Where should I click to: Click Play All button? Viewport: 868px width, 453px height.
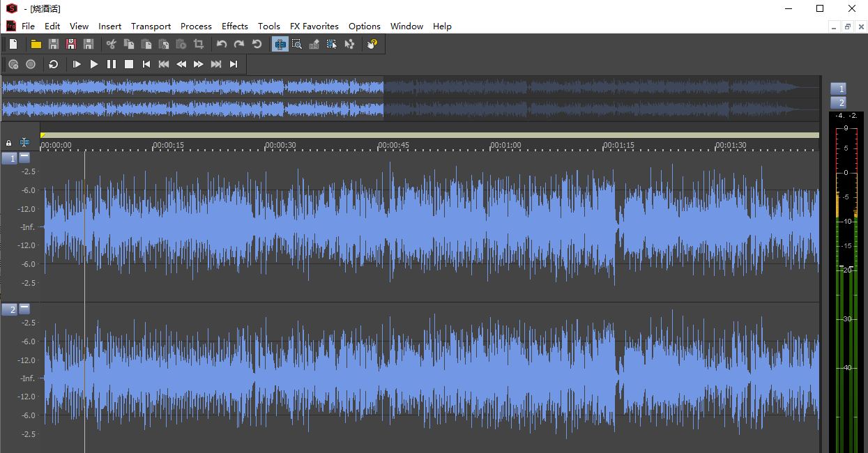coord(77,64)
